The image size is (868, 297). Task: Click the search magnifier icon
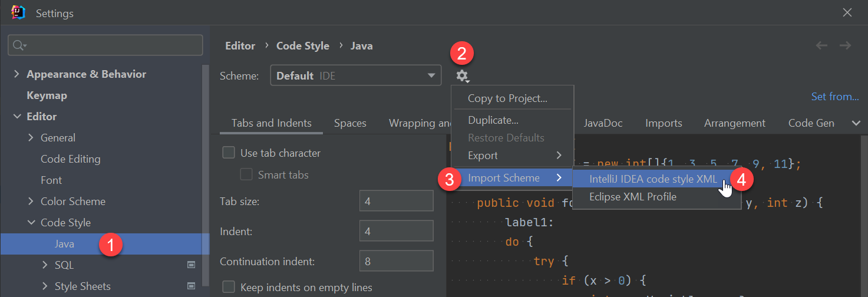19,45
